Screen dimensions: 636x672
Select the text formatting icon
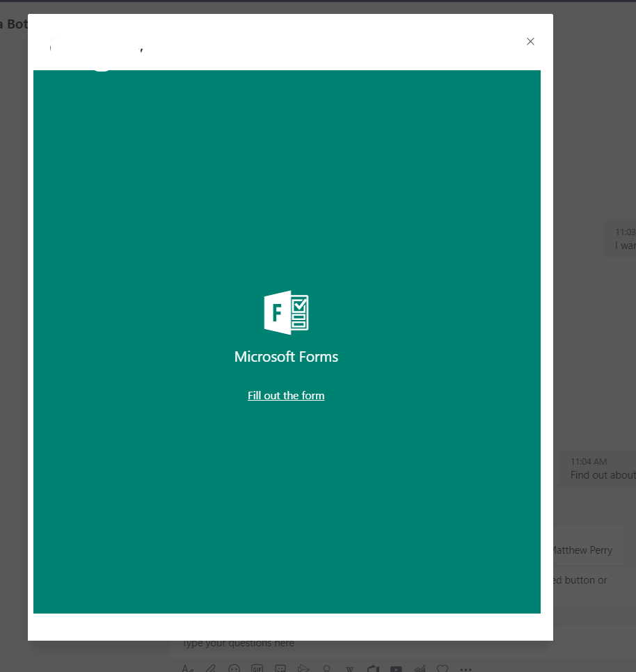tap(186, 668)
